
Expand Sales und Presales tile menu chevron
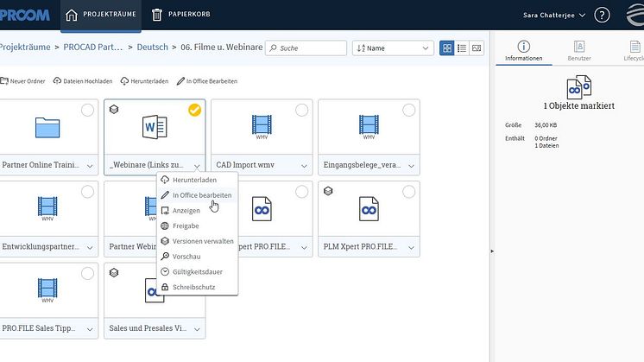[x=197, y=329]
